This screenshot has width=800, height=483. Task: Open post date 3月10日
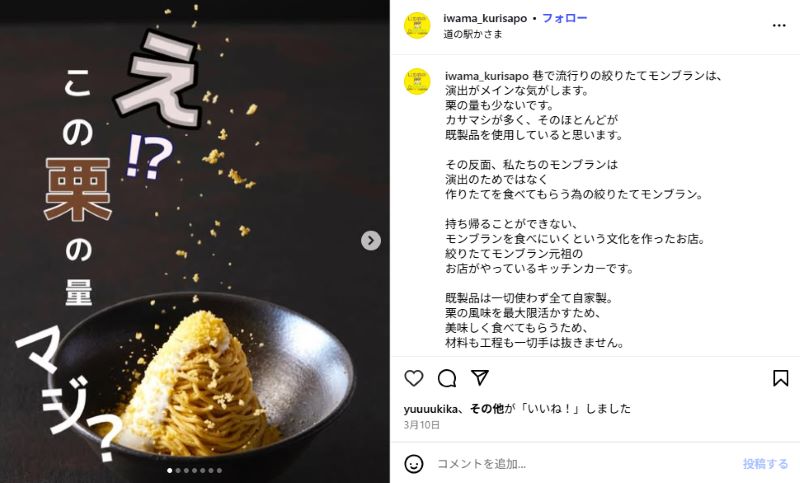coord(421,425)
